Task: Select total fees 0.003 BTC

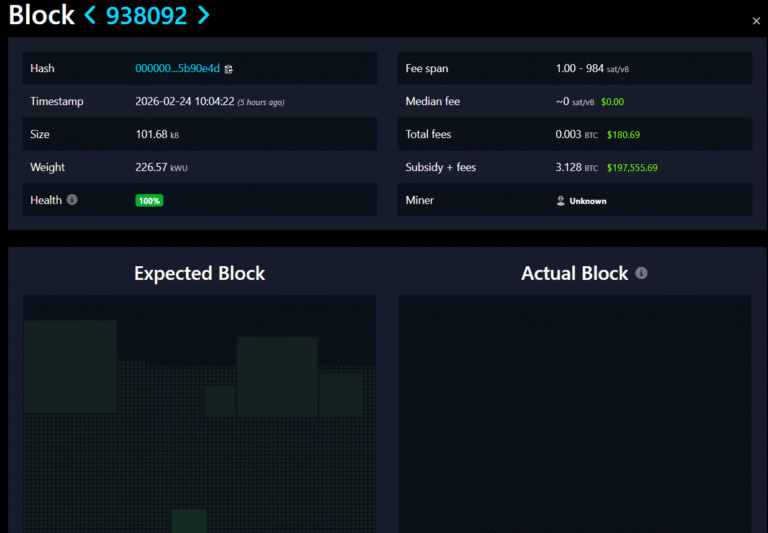Action: coord(576,135)
